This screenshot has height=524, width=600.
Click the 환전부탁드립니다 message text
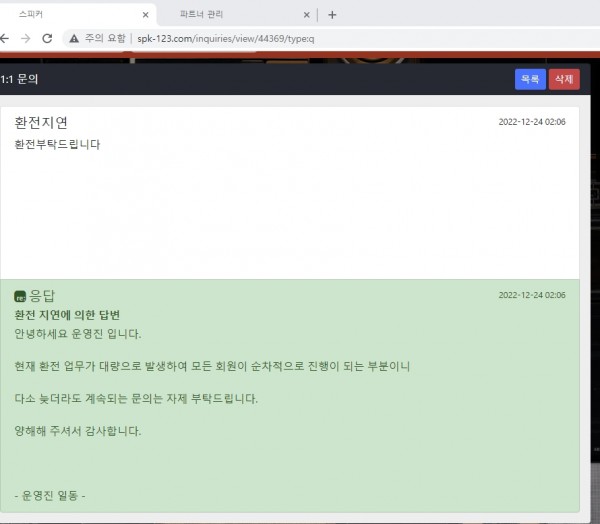(57, 144)
